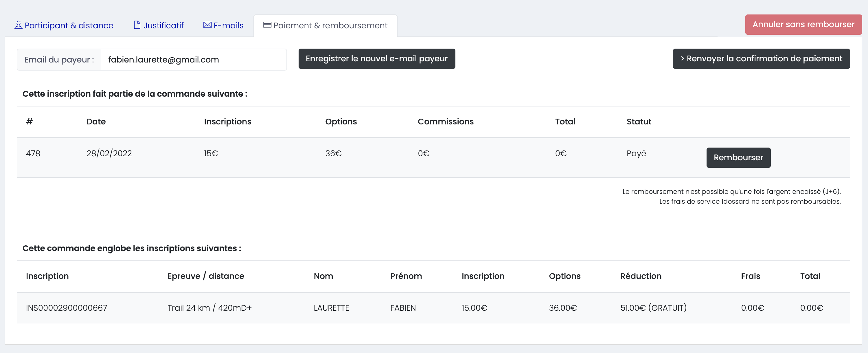Click the Commissions column header
This screenshot has width=868, height=353.
pyautogui.click(x=446, y=122)
